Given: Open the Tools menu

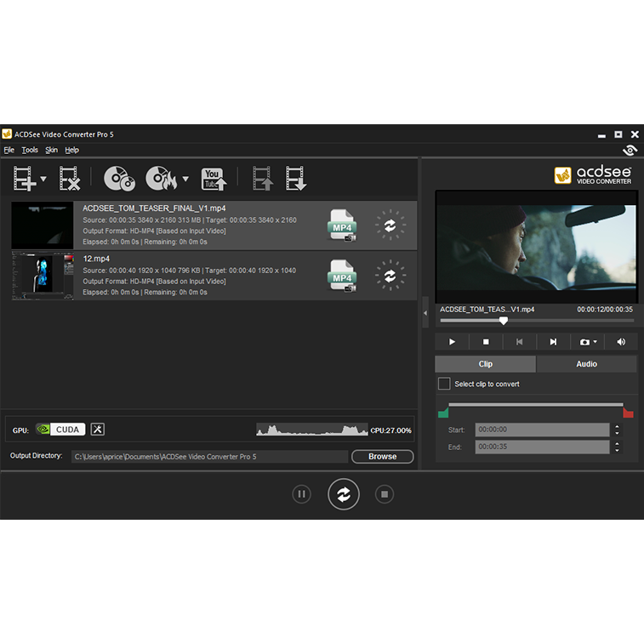Looking at the screenshot, I should (30, 150).
